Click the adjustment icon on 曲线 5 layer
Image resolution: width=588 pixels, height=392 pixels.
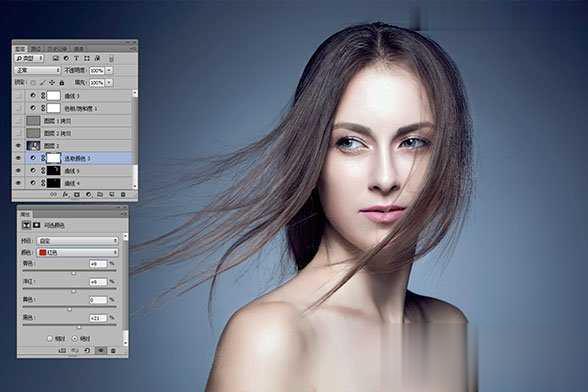33,171
